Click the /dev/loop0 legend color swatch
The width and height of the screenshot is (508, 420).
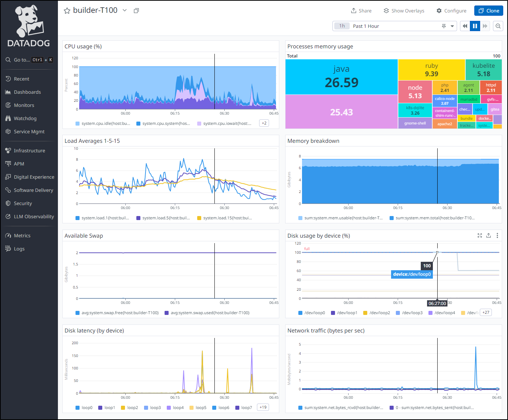click(300, 313)
